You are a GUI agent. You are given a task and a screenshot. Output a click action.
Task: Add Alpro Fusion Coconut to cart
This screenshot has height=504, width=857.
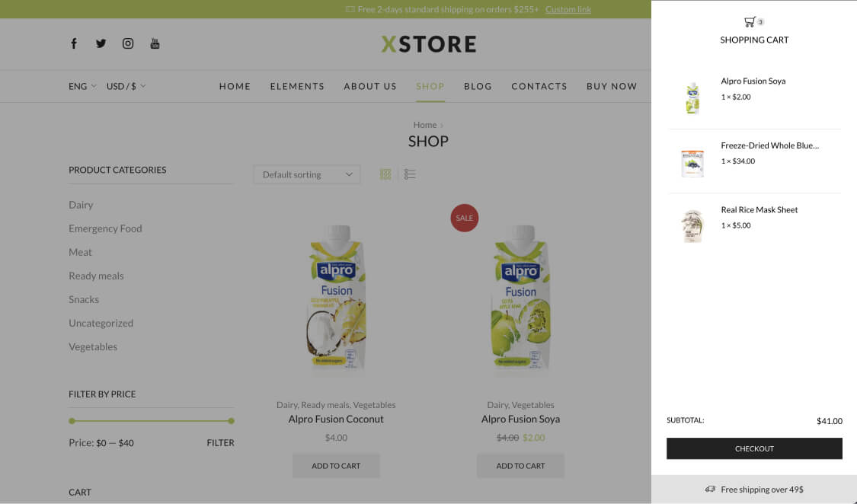(x=336, y=466)
